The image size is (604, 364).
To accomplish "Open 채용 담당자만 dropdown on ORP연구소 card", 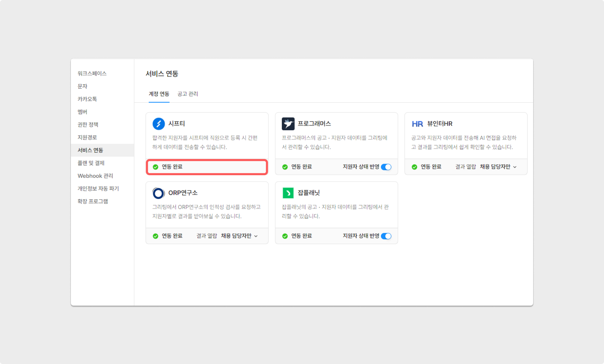I will [239, 236].
